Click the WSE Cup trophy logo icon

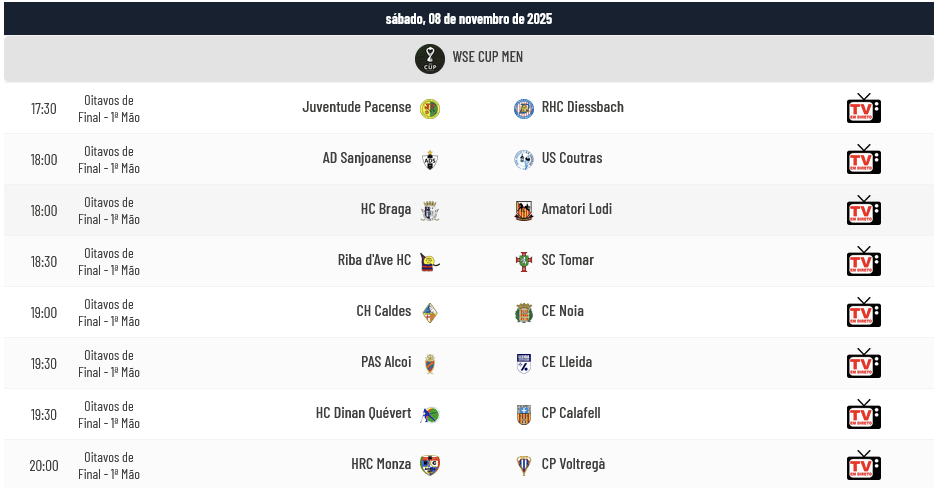(x=430, y=59)
